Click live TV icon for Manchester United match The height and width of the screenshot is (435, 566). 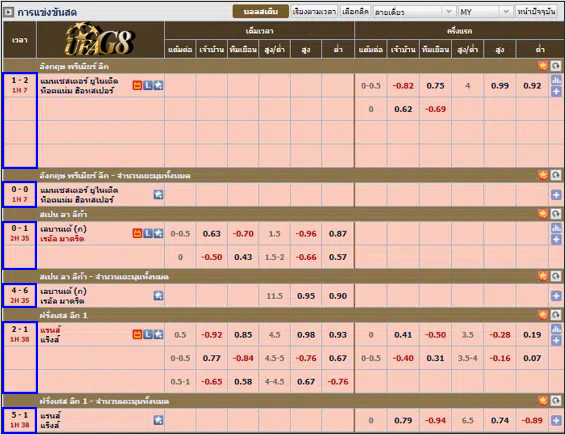coord(137,85)
